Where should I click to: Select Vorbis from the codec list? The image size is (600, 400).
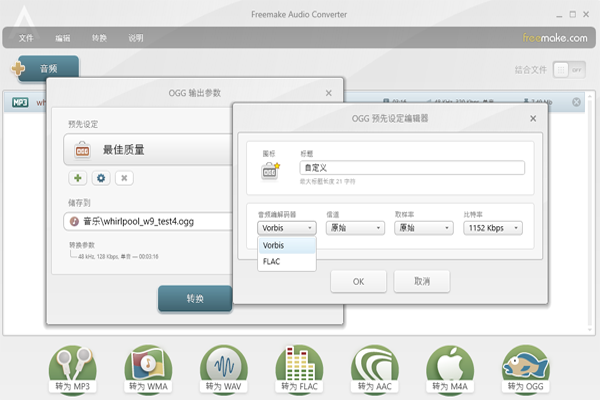coord(287,245)
